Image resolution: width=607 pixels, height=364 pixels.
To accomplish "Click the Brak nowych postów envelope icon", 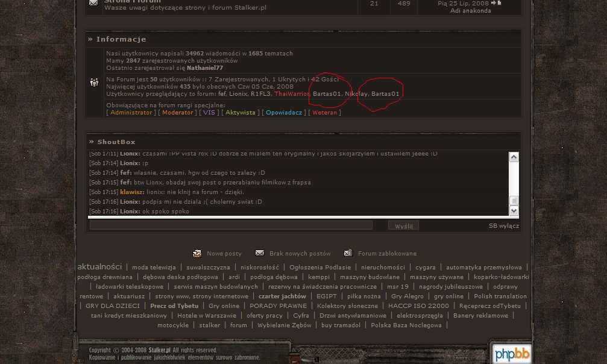I will pyautogui.click(x=260, y=254).
